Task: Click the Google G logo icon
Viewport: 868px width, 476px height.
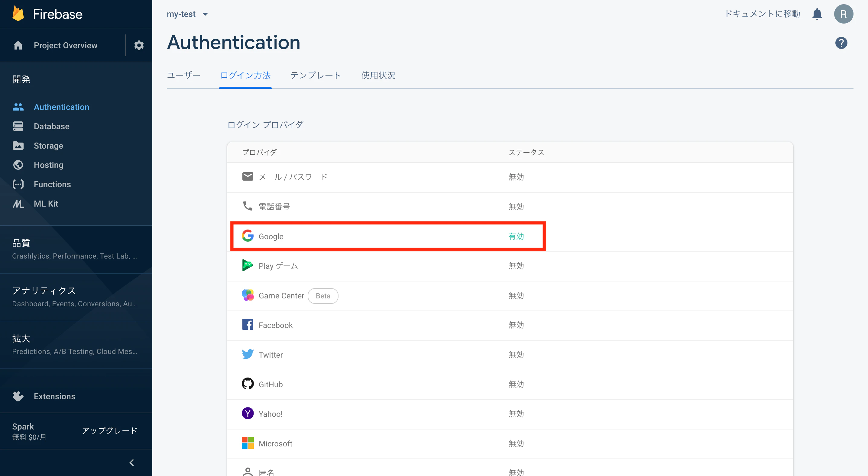Action: [248, 236]
